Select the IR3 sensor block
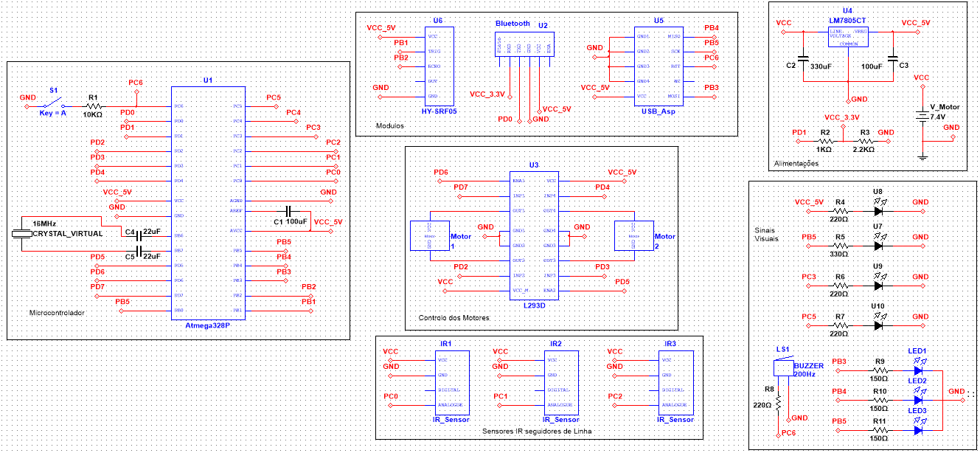The width and height of the screenshot is (980, 453). coord(675,382)
